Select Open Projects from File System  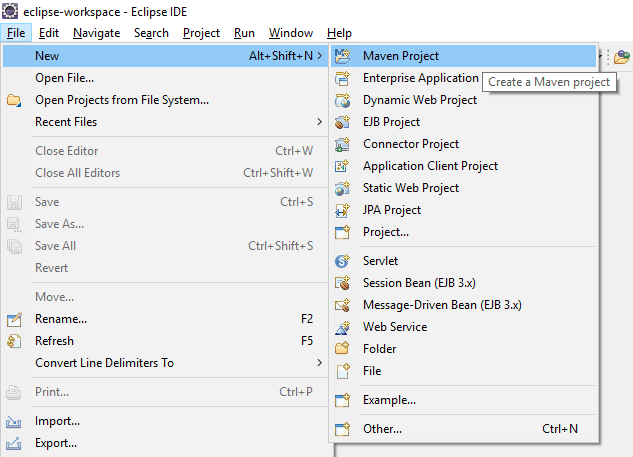coord(121,100)
